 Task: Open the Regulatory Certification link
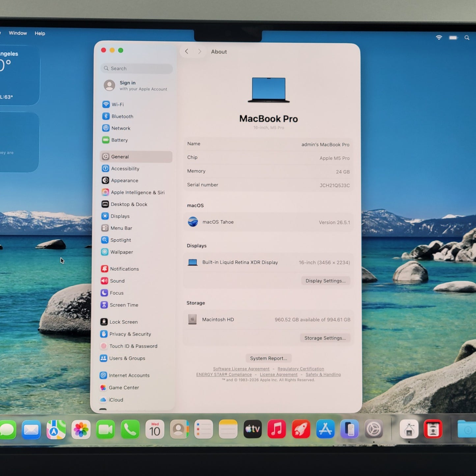coord(301,369)
